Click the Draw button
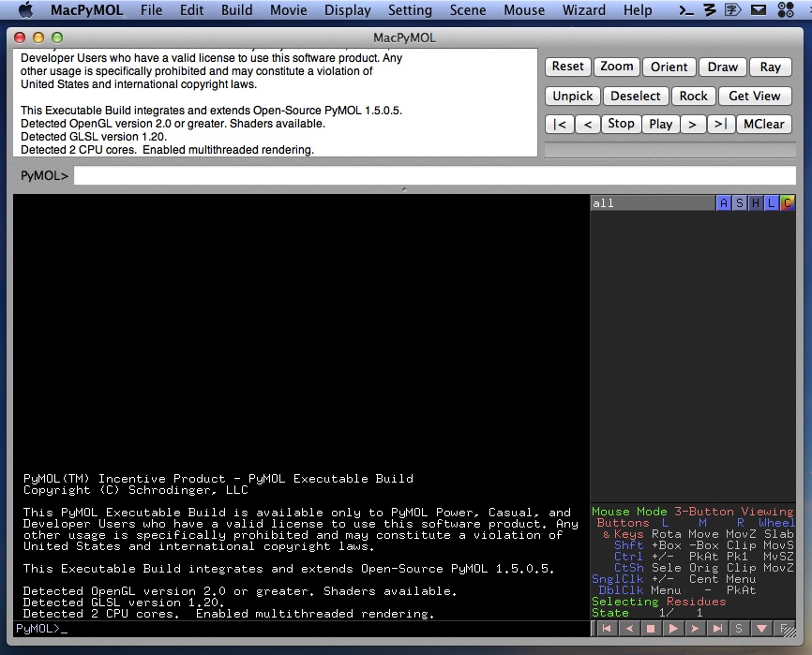The image size is (812, 655). (x=722, y=67)
